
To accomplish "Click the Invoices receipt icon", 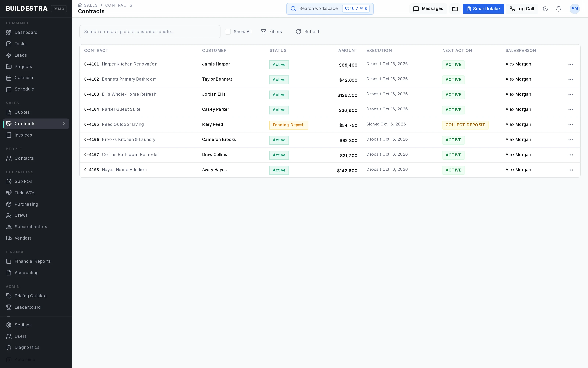I will coord(9,135).
